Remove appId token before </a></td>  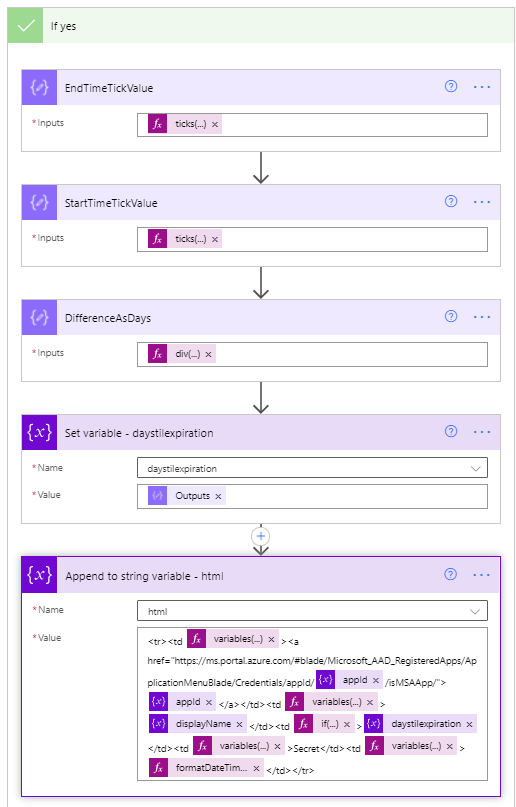208,702
